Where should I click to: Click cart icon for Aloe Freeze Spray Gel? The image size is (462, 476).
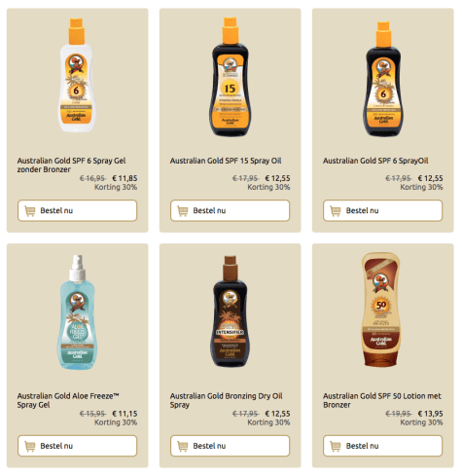pos(30,446)
